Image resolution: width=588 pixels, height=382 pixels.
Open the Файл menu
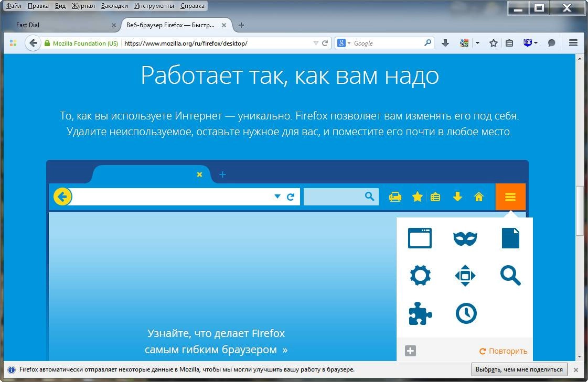click(x=14, y=6)
